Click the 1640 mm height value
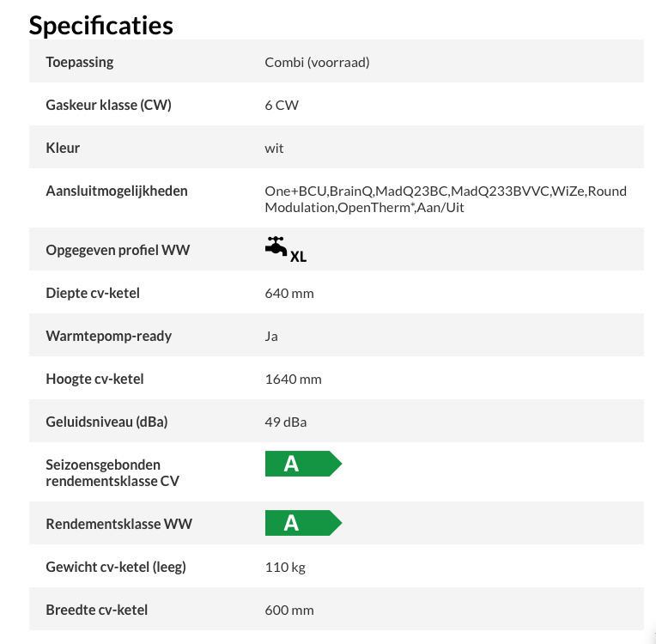Image resolution: width=656 pixels, height=644 pixels. (294, 380)
